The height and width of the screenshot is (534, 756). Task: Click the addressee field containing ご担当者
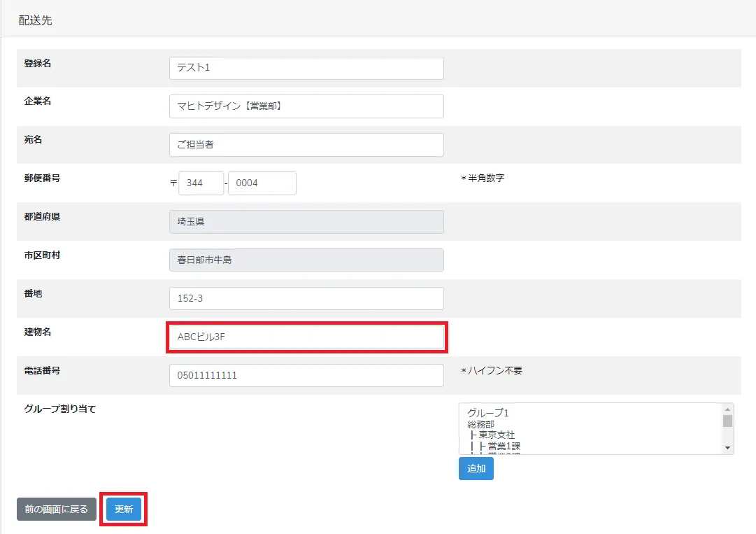[x=306, y=144]
